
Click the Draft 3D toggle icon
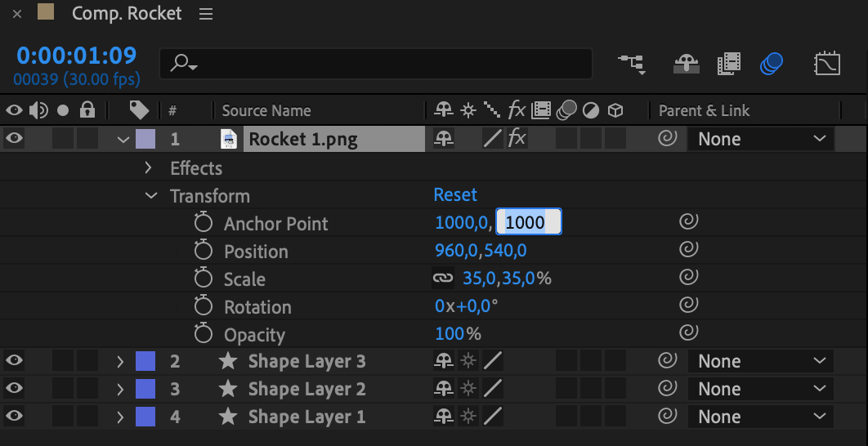point(686,64)
